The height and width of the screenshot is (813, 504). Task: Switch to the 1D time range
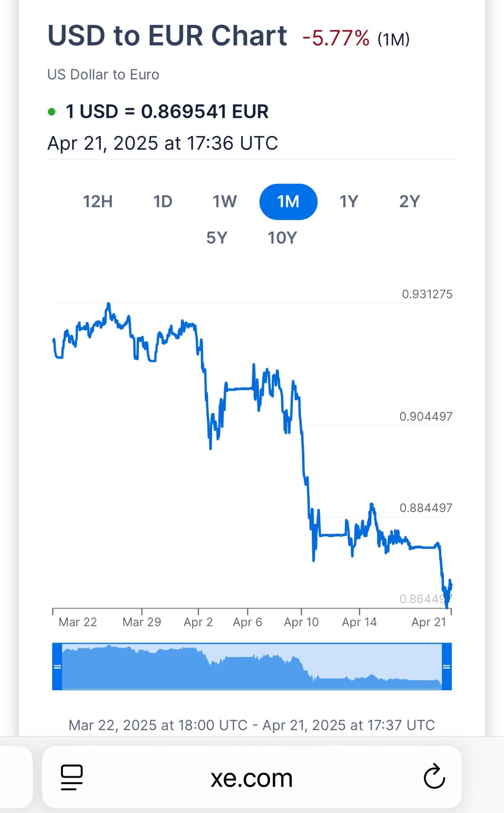pyautogui.click(x=163, y=202)
